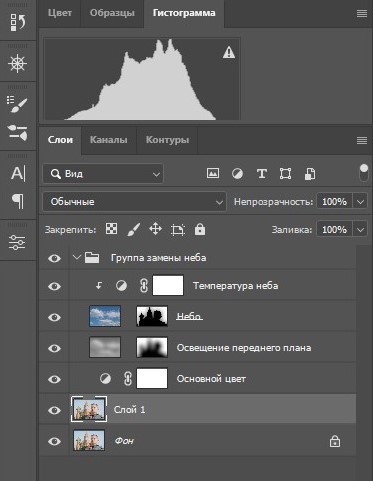
Task: Click lock transparent pixels checkerboard icon
Action: 111,229
